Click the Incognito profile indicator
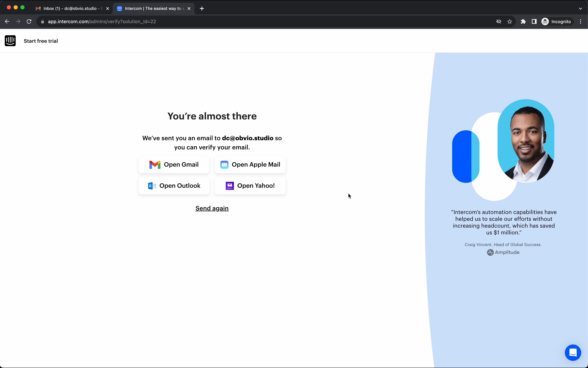Image resolution: width=588 pixels, height=368 pixels. pos(557,21)
